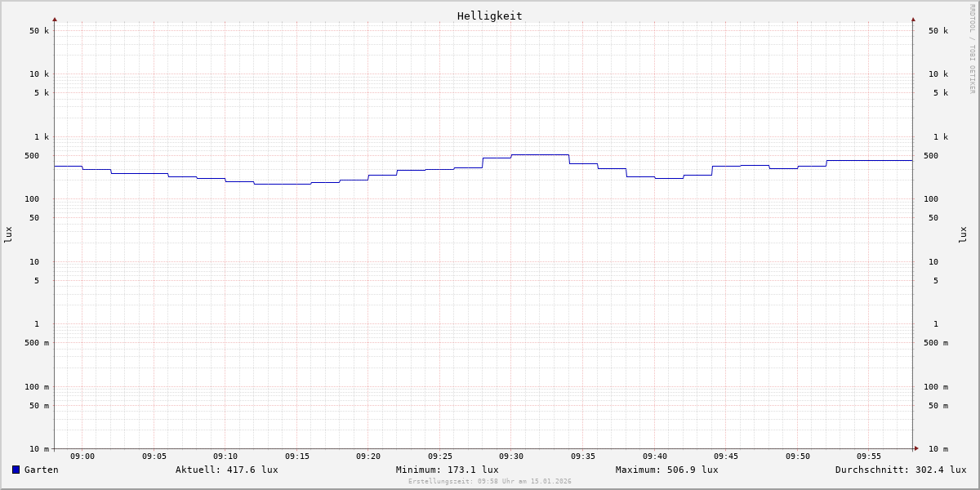Click the lux label on the left axis
This screenshot has height=490, width=980.
click(8, 234)
